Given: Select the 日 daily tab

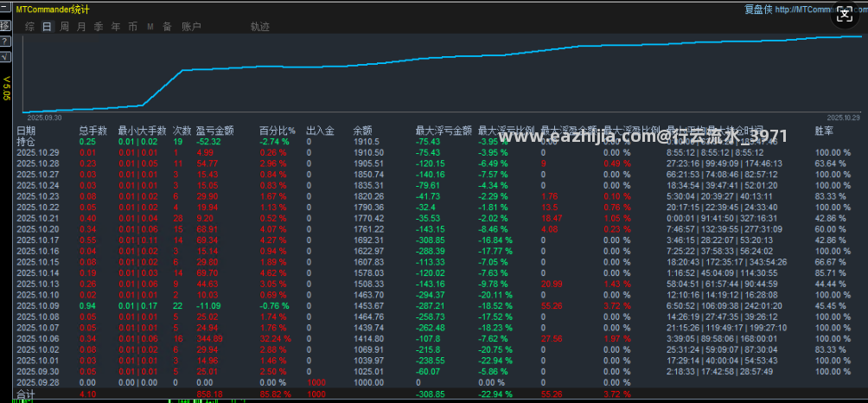Looking at the screenshot, I should (x=47, y=27).
